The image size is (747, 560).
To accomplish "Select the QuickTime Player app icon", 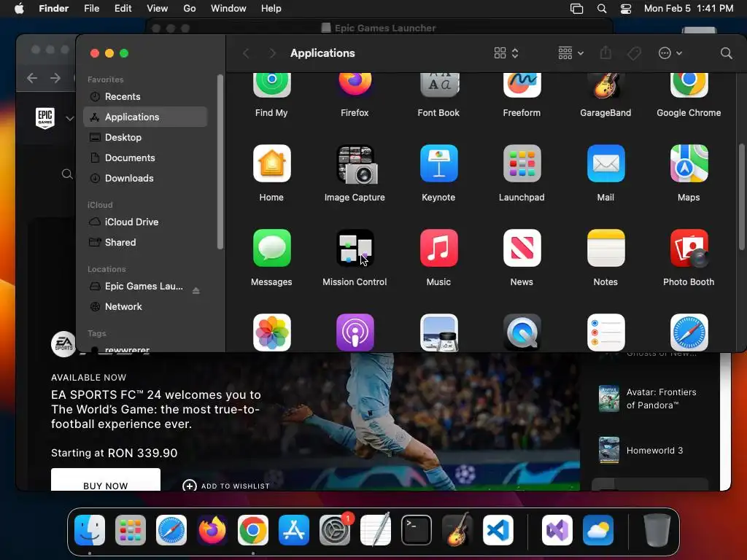I will pos(522,332).
